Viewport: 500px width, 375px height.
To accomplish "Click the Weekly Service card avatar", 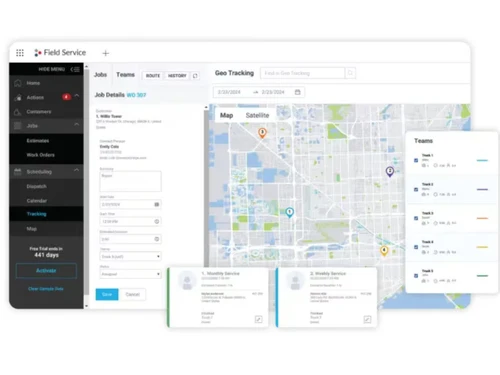I will 295,281.
